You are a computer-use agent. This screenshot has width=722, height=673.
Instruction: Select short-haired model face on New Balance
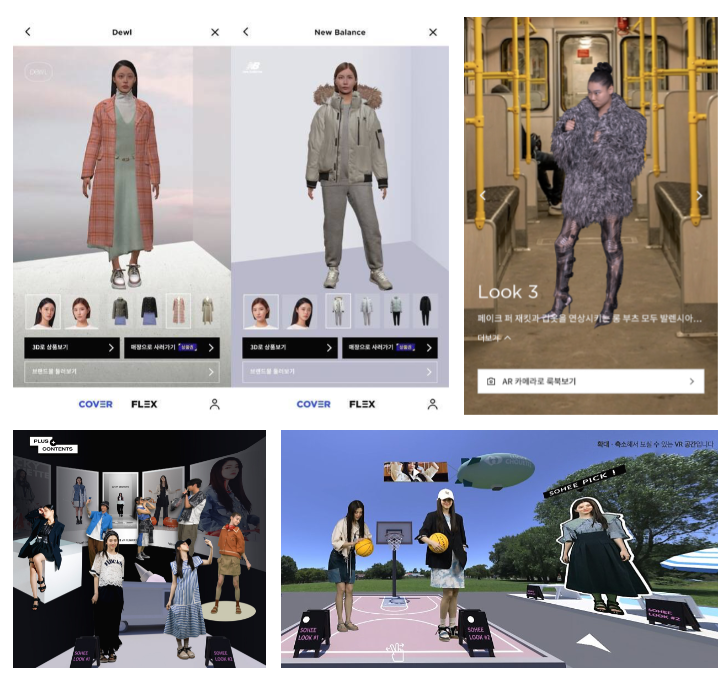(x=261, y=312)
